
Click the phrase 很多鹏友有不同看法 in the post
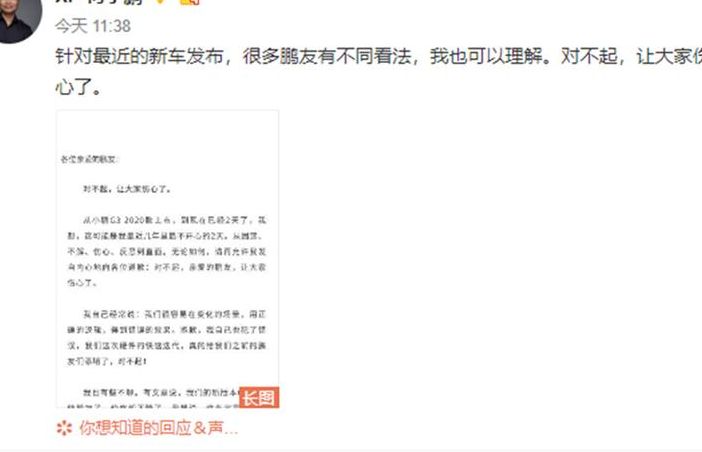(327, 56)
